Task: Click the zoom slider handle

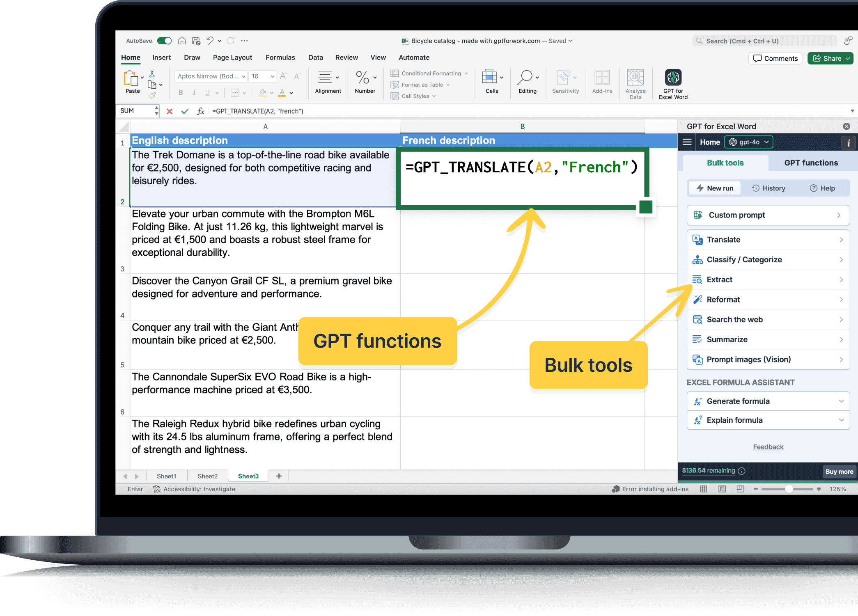Action: click(789, 489)
